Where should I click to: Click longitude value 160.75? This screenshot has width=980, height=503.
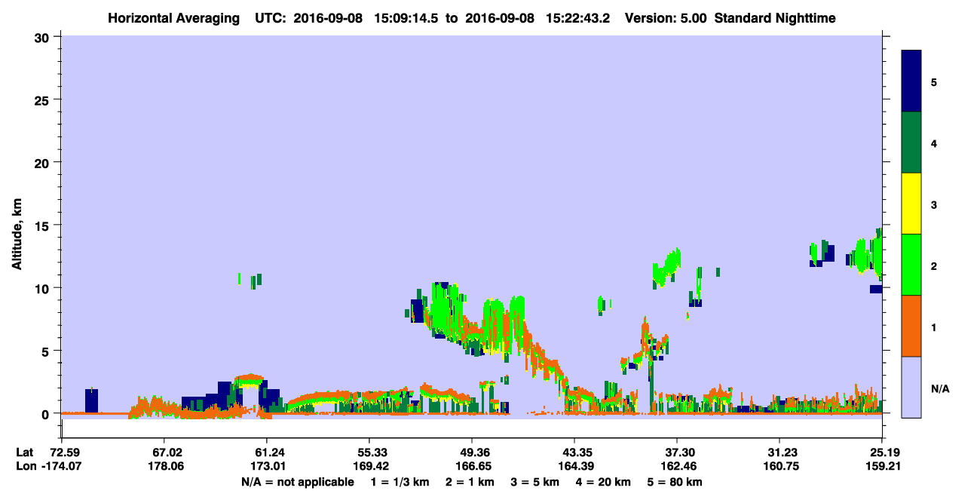pos(779,466)
